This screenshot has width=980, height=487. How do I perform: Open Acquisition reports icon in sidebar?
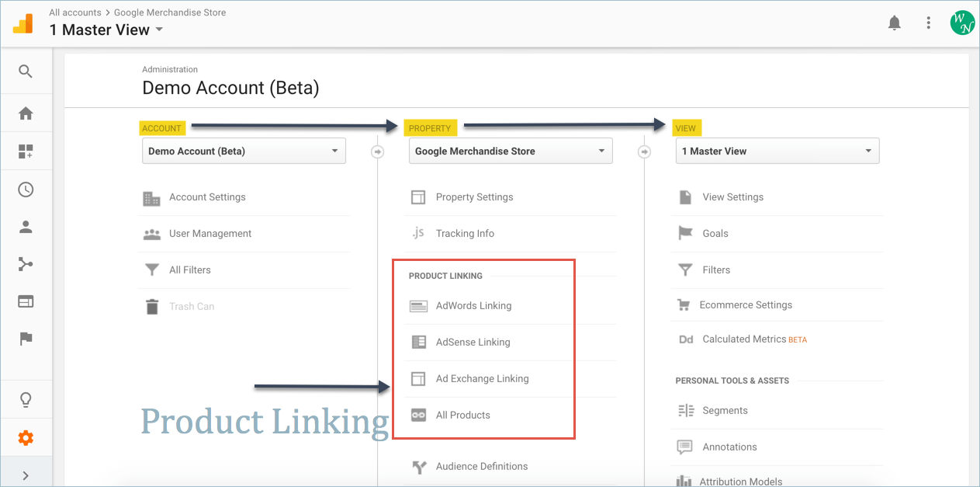tap(26, 264)
